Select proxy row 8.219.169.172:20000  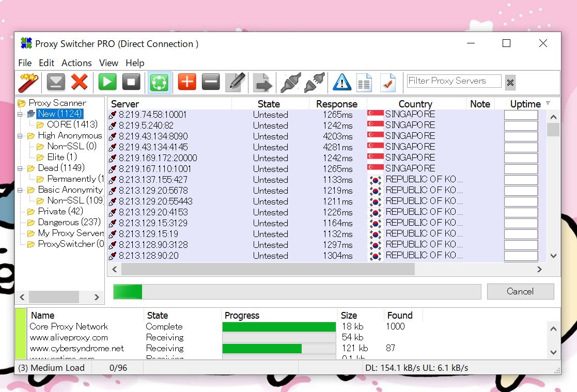(x=326, y=158)
